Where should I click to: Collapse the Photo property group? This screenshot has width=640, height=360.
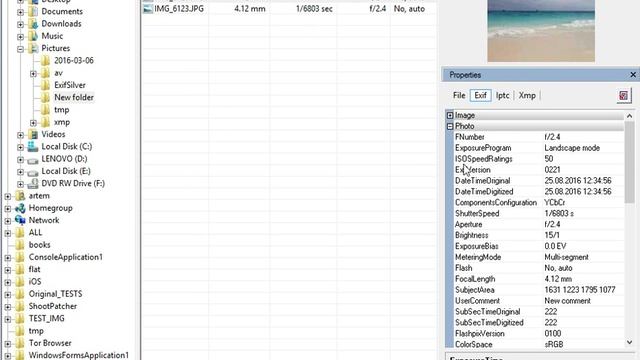450,127
